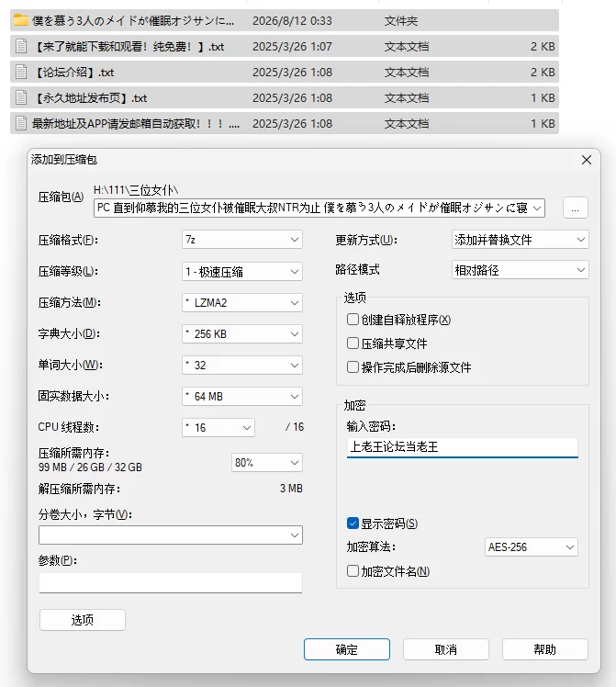Click the 文件夹 type cell
616x687 pixels.
[401, 20]
